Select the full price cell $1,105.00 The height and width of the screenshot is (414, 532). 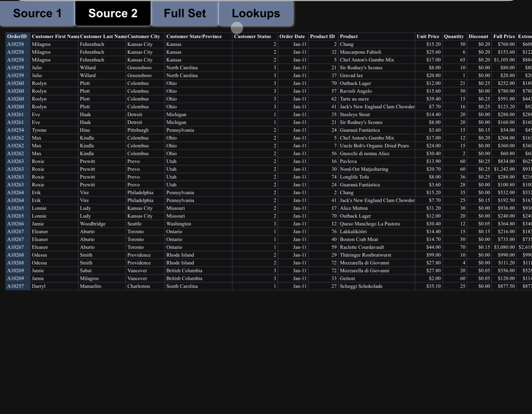click(504, 60)
